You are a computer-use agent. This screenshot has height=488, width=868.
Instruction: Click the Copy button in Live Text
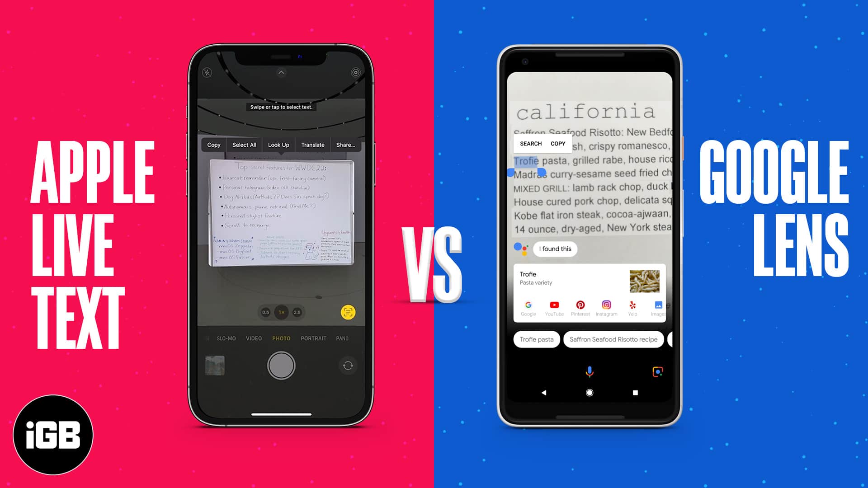[x=213, y=145]
